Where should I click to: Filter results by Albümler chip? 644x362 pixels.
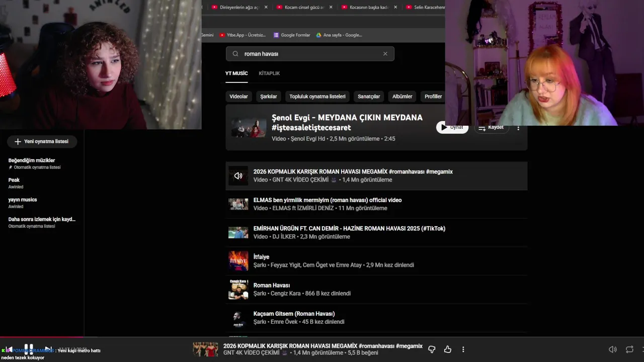(402, 97)
